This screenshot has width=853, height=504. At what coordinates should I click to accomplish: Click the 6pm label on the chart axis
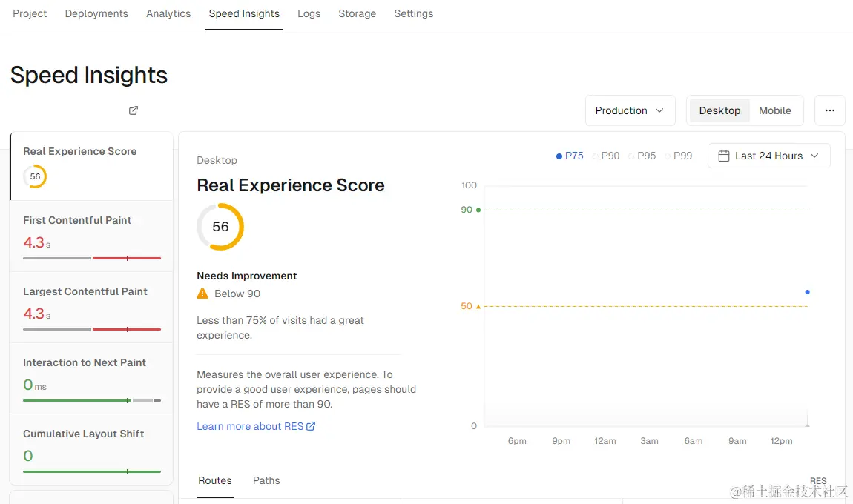(517, 441)
